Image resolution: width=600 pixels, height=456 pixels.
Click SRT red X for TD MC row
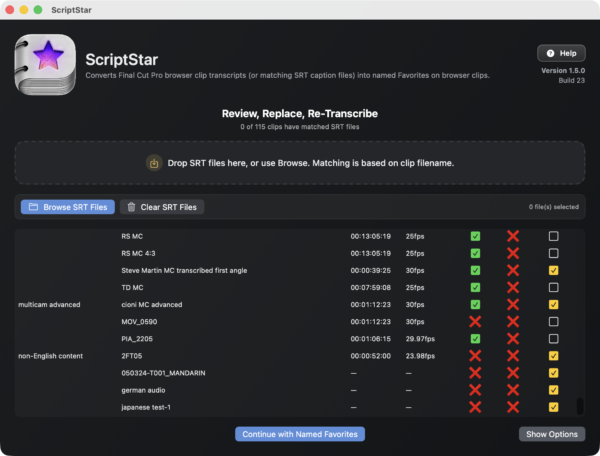(x=513, y=287)
